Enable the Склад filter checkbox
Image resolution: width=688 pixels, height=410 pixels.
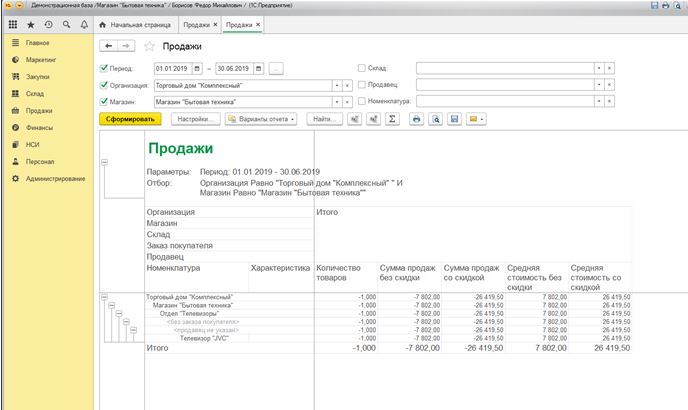tap(361, 68)
